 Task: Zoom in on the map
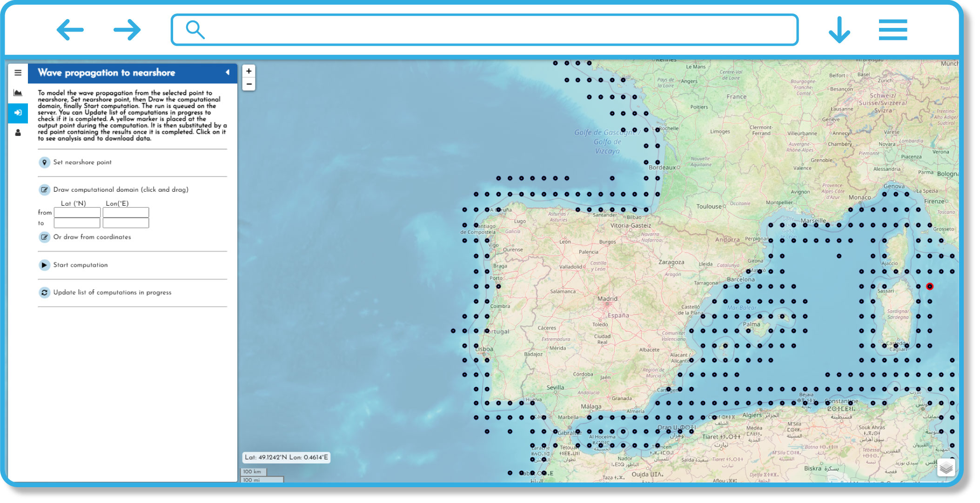249,71
